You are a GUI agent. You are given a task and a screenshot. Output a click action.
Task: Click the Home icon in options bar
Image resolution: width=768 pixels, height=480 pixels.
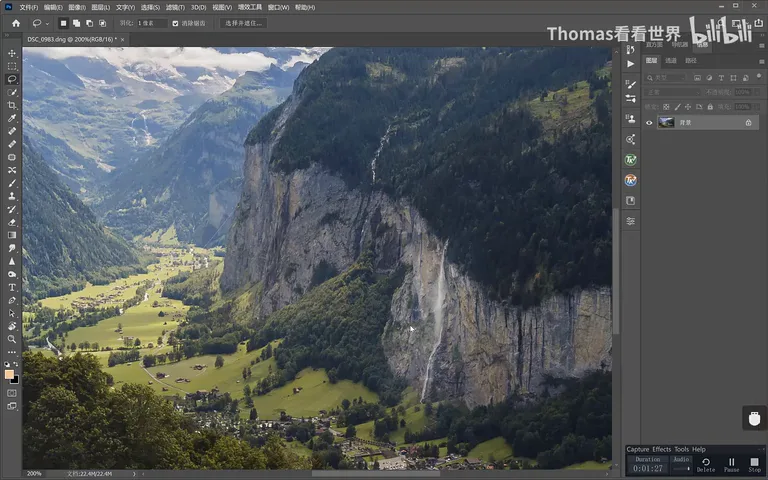coord(16,23)
